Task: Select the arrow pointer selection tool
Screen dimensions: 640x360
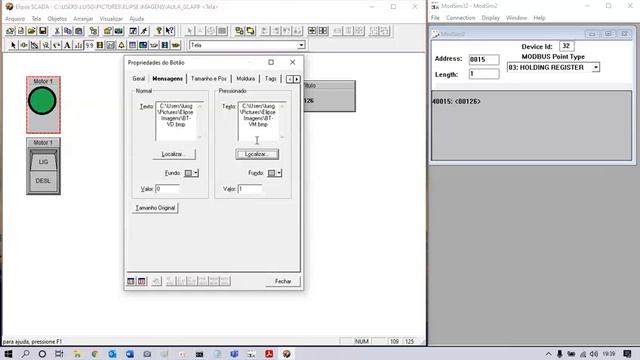Action: (13, 45)
